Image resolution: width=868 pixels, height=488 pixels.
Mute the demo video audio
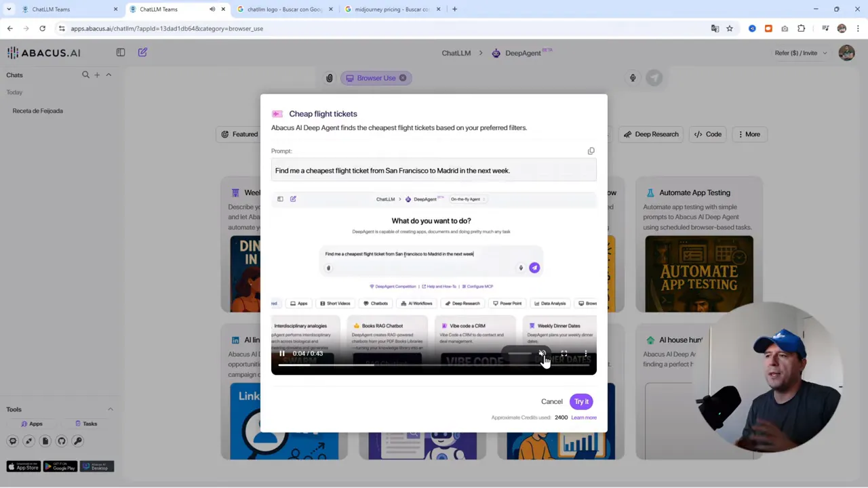[x=542, y=354]
